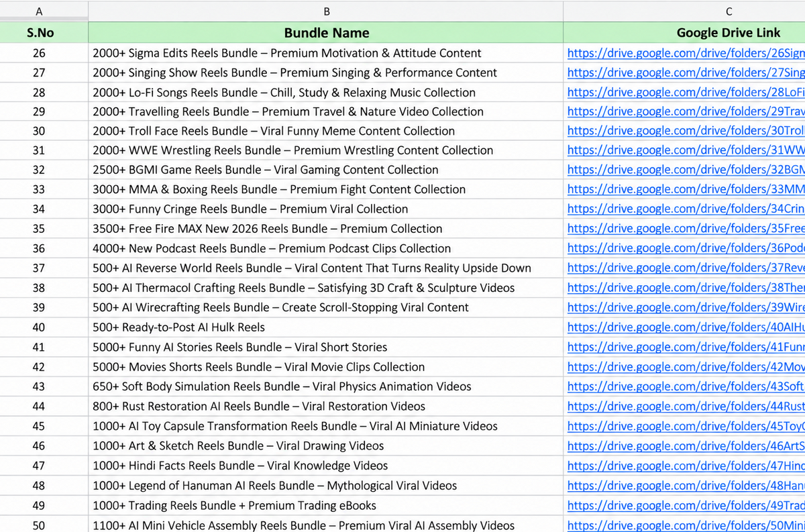Open Drive link for 28LoFi folder
The height and width of the screenshot is (532, 805).
686,93
